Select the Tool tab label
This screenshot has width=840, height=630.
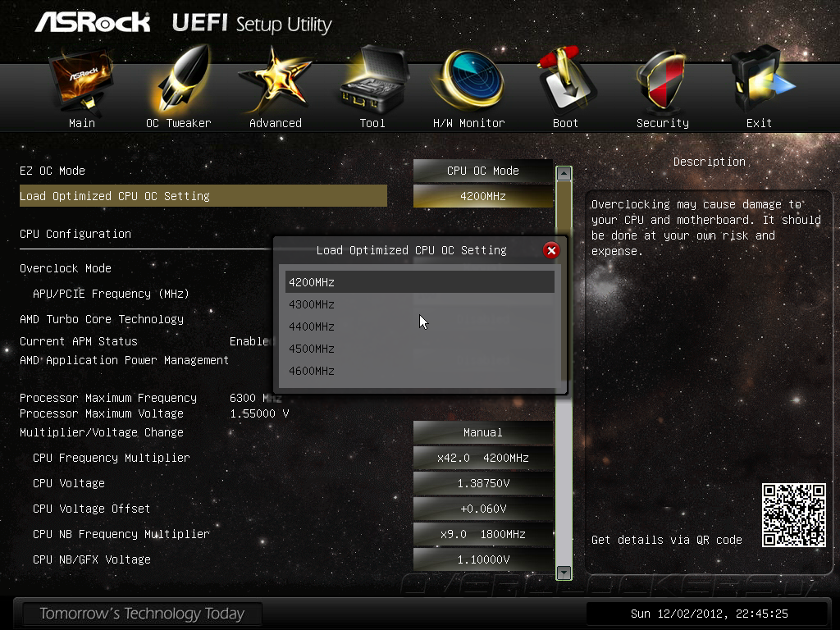pyautogui.click(x=372, y=123)
